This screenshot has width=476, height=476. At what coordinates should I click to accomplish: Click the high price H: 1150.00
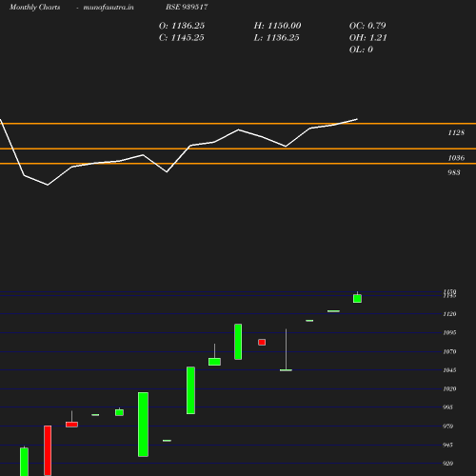pos(277,26)
